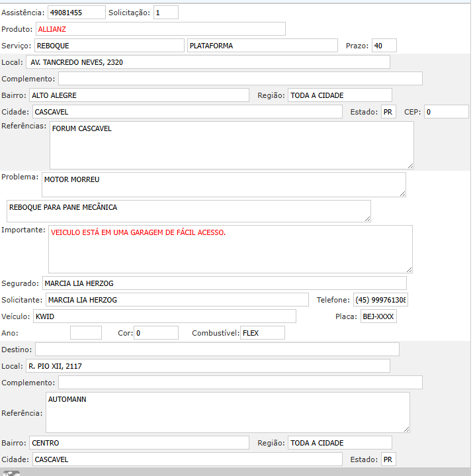The width and height of the screenshot is (473, 476).
Task: Click the empty Destino field
Action: 217,349
